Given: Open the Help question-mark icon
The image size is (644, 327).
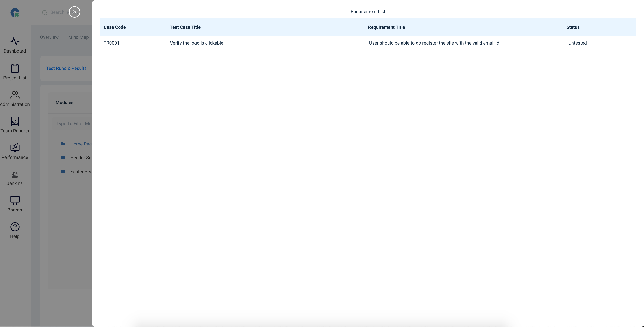Looking at the screenshot, I should pyautogui.click(x=15, y=227).
